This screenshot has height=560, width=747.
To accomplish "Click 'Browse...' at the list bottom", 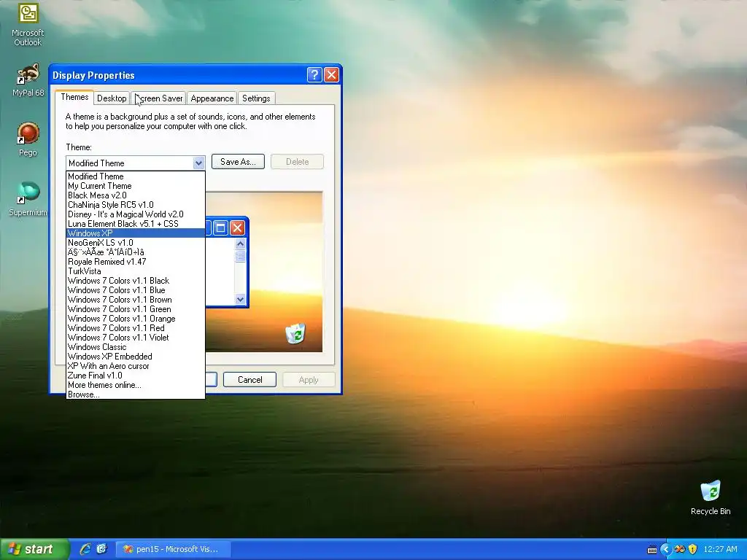I will click(x=136, y=394).
